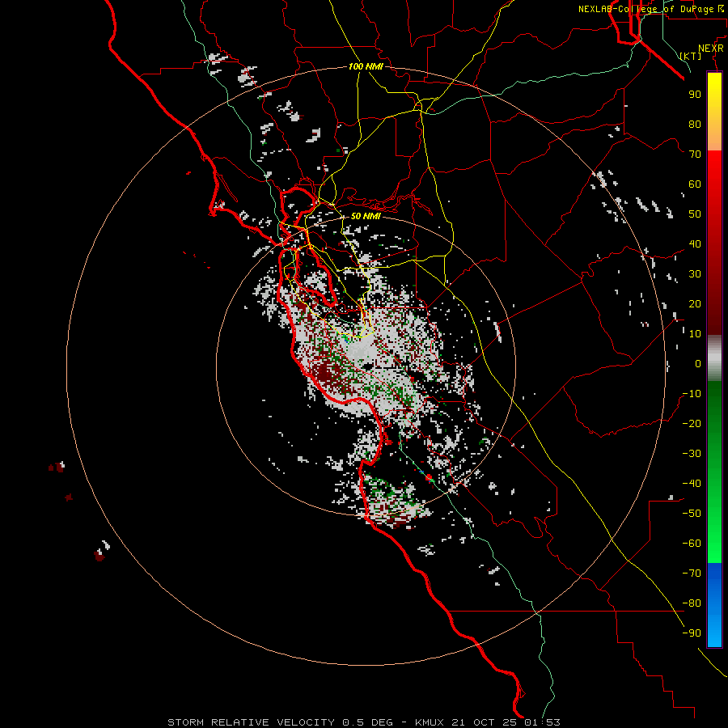The height and width of the screenshot is (728, 728).
Task: Click the -20 value on velocity scale
Action: [x=692, y=423]
